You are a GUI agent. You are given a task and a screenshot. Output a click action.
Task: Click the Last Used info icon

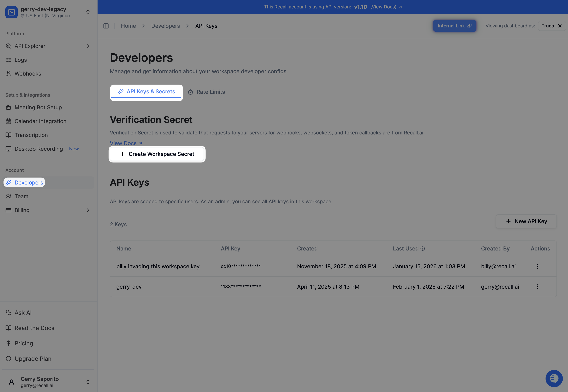pyautogui.click(x=423, y=249)
